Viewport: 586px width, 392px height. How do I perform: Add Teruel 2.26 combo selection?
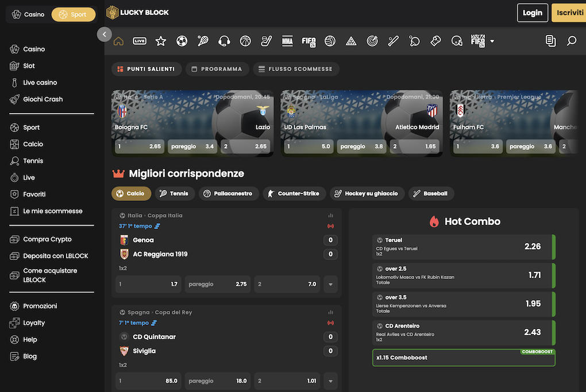click(464, 247)
